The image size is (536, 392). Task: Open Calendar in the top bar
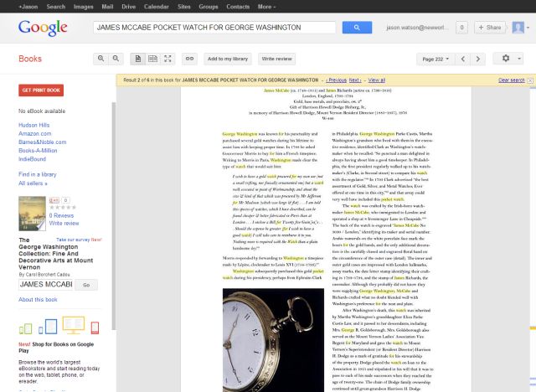tap(157, 7)
